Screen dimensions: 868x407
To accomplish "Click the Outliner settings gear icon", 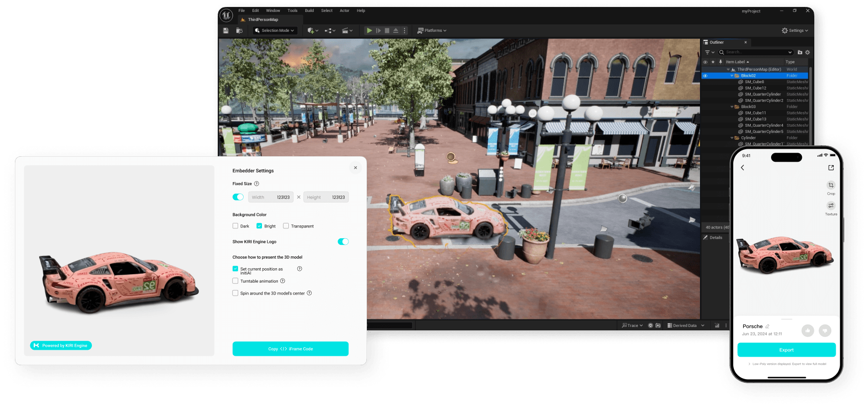I will 807,52.
